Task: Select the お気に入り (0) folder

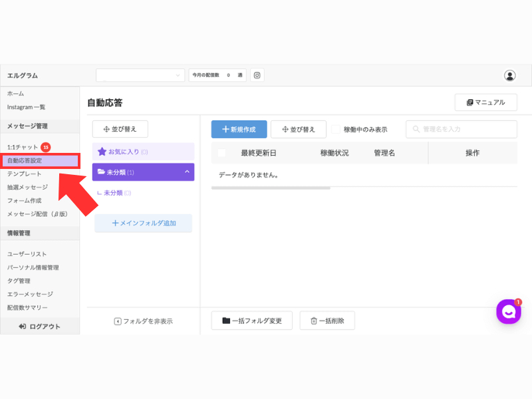Action: tap(143, 152)
